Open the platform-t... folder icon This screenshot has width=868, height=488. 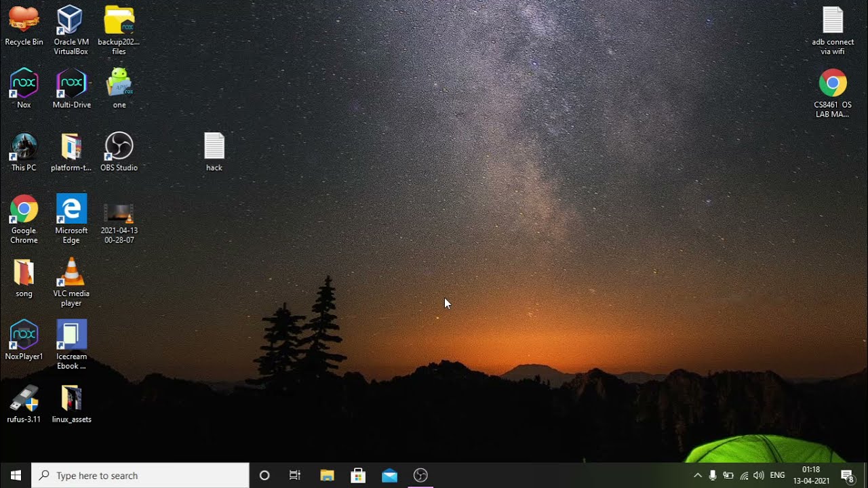71,152
